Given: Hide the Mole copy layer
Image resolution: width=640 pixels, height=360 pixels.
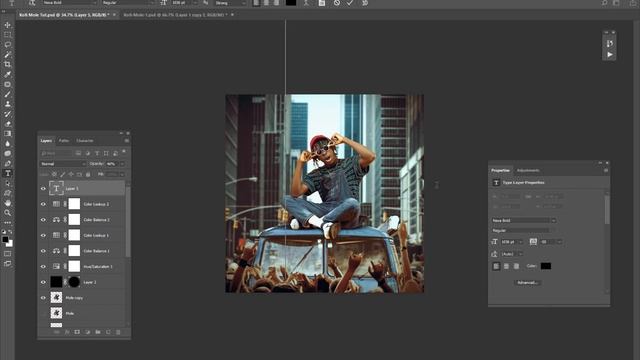Looking at the screenshot, I should coord(43,298).
